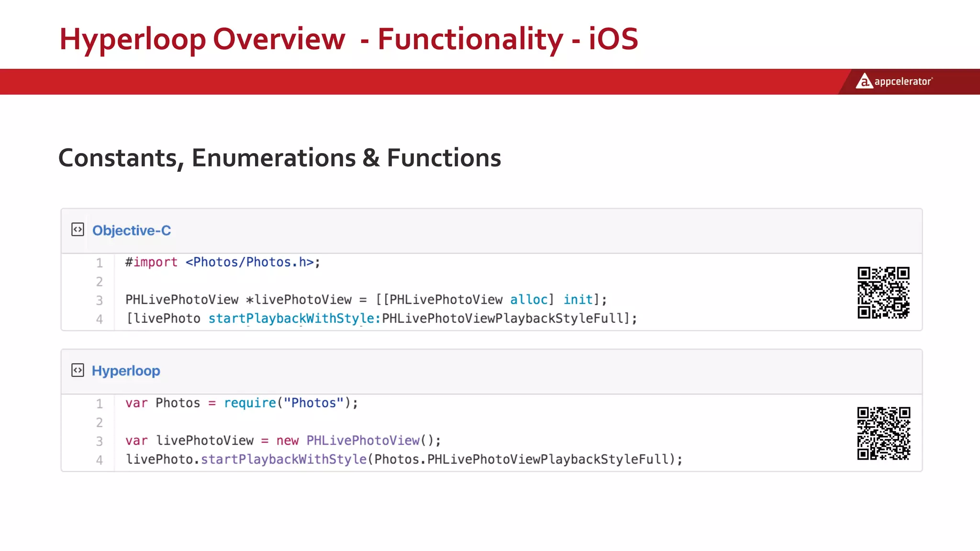
Task: Open the Hyperloop snippet title link
Action: coord(126,371)
